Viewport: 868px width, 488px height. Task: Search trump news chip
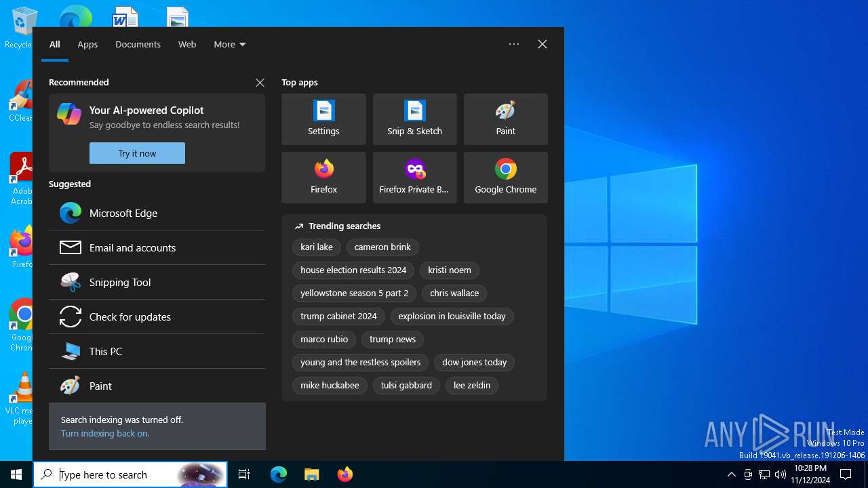393,340
